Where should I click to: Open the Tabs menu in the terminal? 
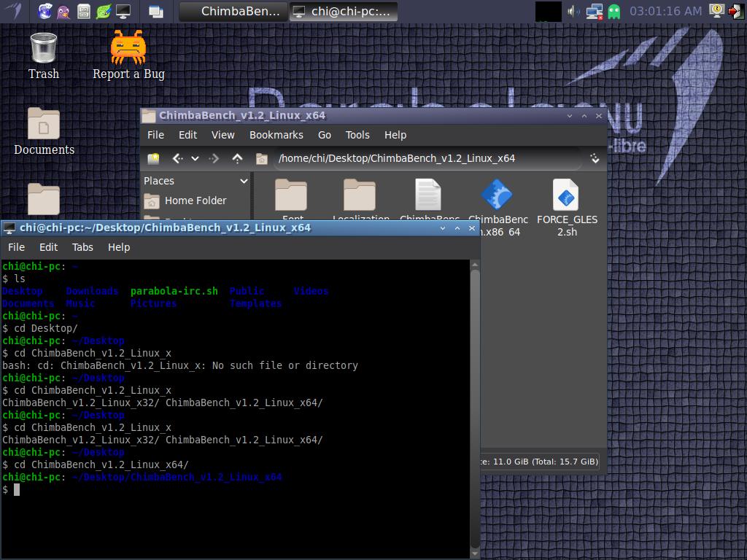(x=82, y=247)
